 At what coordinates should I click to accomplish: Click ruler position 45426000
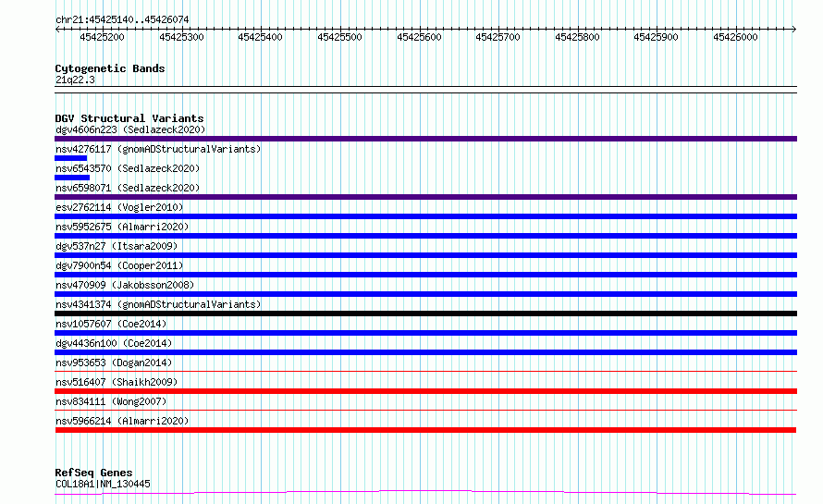735,37
